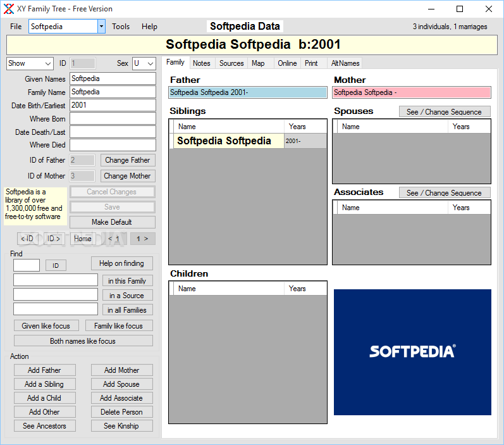
Task: Click the Change Father button
Action: 128,160
